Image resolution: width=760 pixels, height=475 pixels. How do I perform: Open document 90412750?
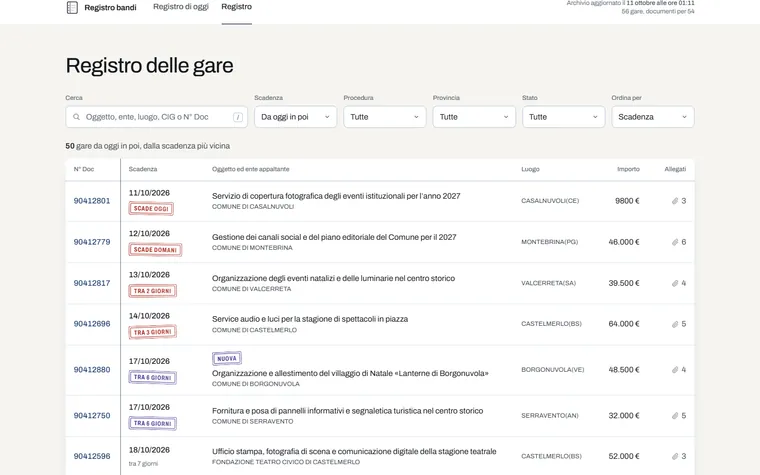coord(92,415)
